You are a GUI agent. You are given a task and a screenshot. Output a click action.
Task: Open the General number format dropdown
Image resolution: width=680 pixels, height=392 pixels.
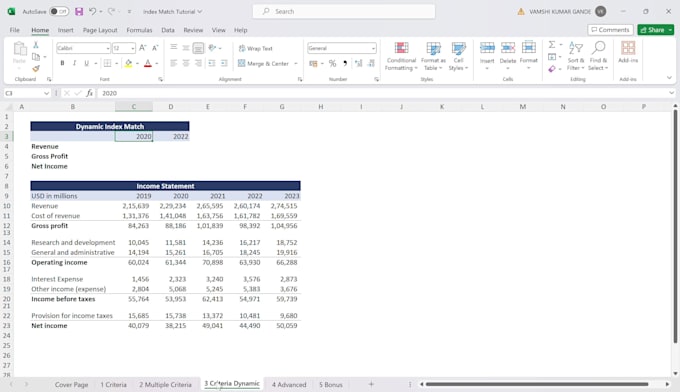click(x=373, y=48)
